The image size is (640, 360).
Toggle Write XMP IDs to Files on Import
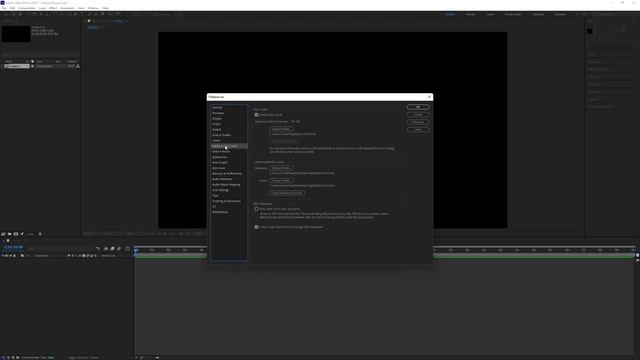coord(256,209)
